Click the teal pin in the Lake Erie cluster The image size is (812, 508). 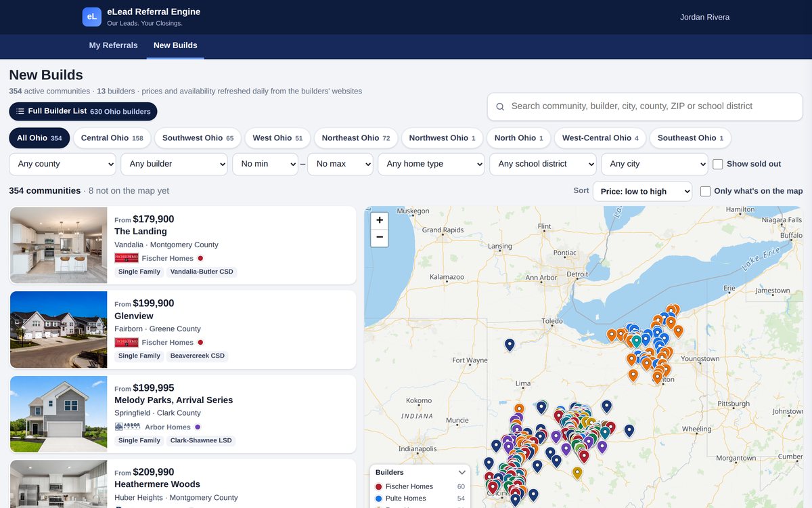637,341
